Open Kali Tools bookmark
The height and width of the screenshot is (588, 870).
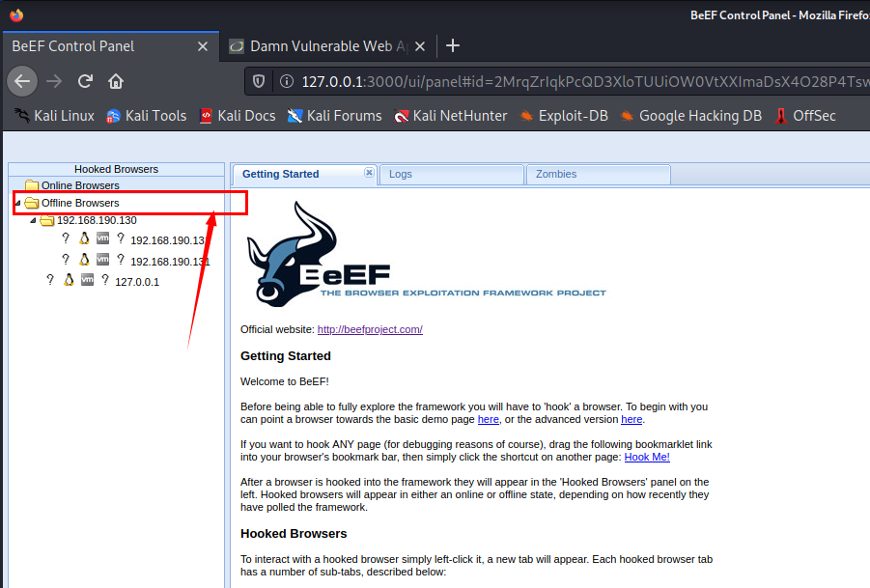pyautogui.click(x=146, y=116)
